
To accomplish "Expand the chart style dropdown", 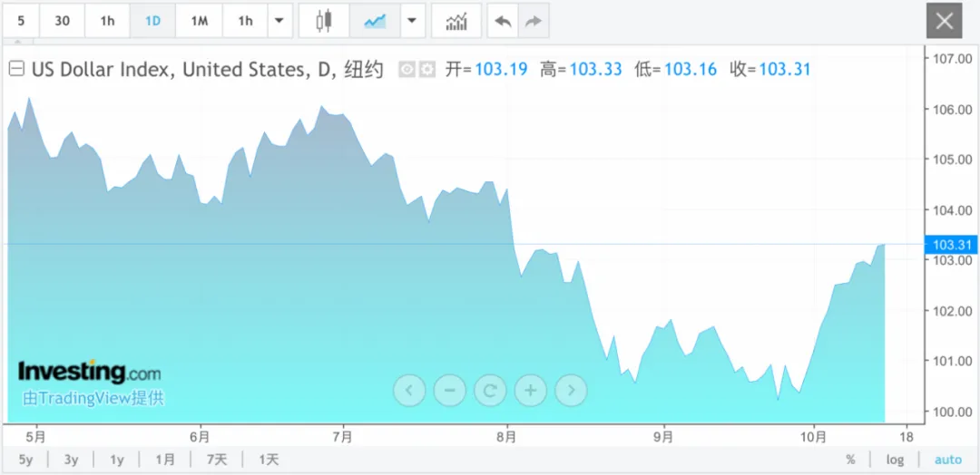I will coord(413,21).
